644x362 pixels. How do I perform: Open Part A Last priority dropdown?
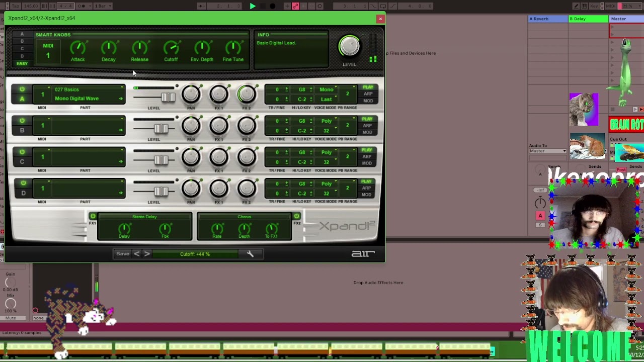(328, 99)
